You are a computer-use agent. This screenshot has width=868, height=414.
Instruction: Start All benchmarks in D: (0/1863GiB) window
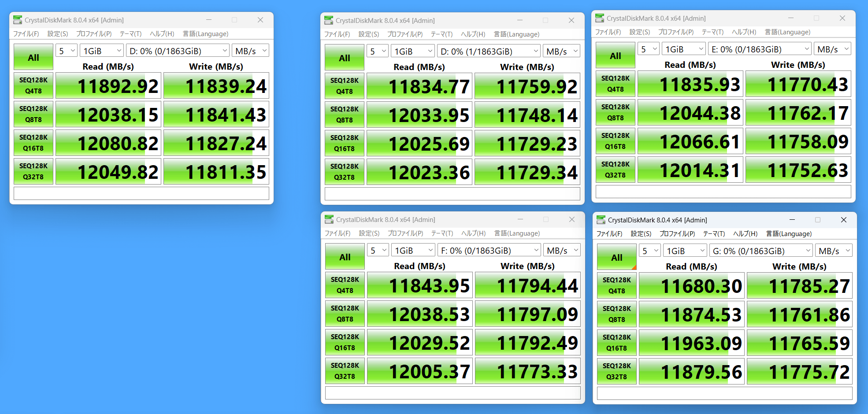(x=33, y=57)
